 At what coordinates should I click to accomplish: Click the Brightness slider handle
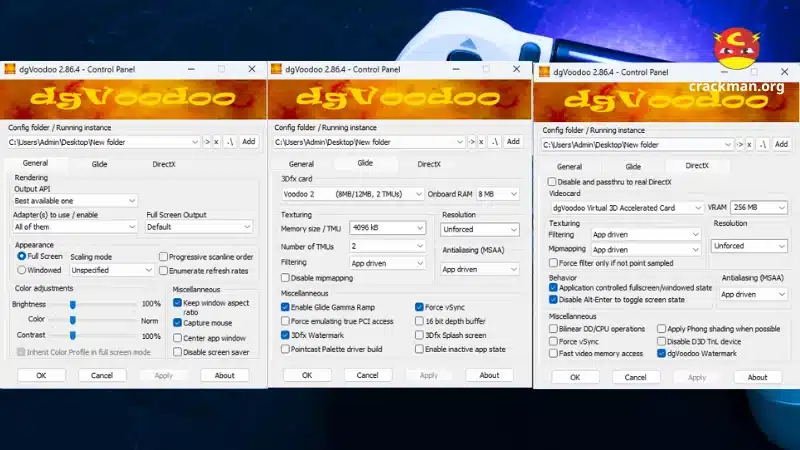pyautogui.click(x=73, y=303)
